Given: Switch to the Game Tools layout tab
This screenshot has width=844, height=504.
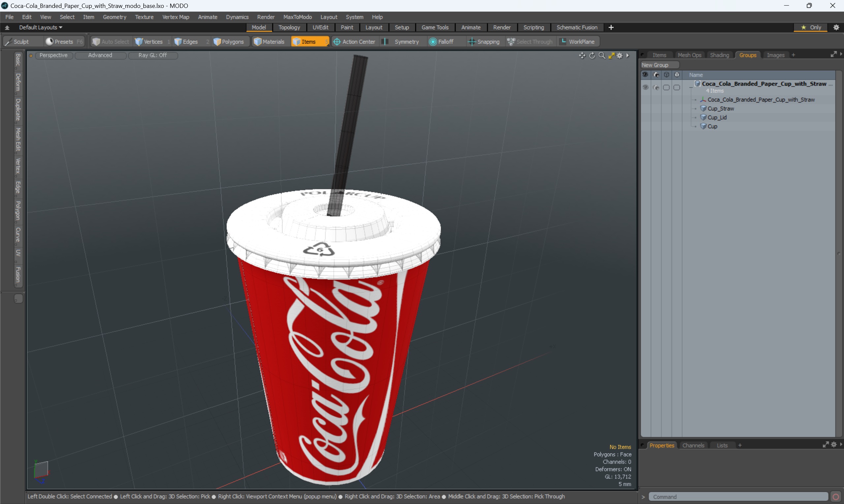Looking at the screenshot, I should click(435, 27).
